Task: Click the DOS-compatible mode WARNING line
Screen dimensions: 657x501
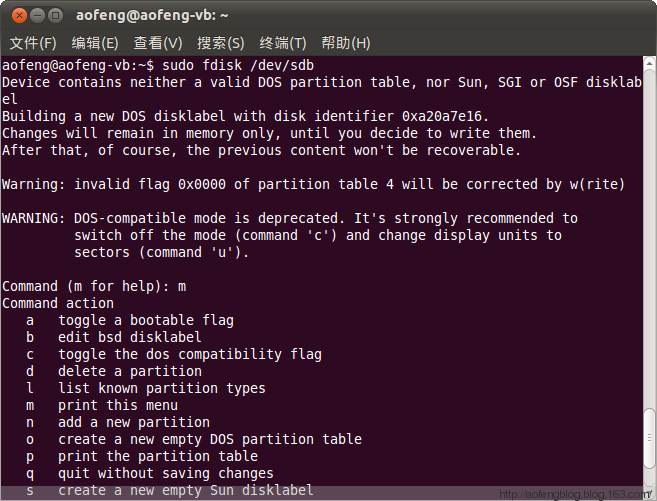Action: point(290,218)
